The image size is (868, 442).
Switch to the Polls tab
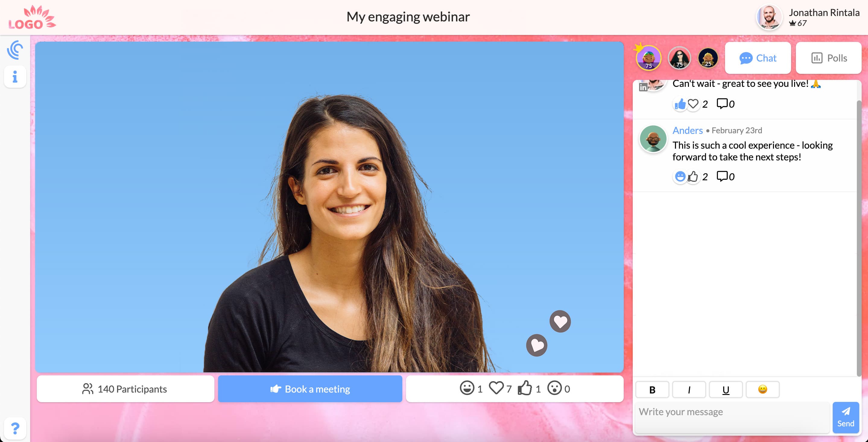[828, 58]
